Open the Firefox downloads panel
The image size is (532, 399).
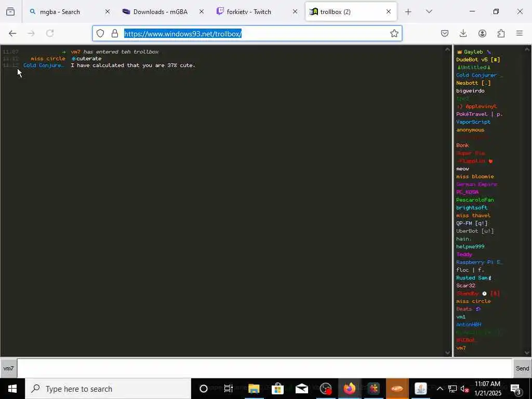[x=463, y=33]
